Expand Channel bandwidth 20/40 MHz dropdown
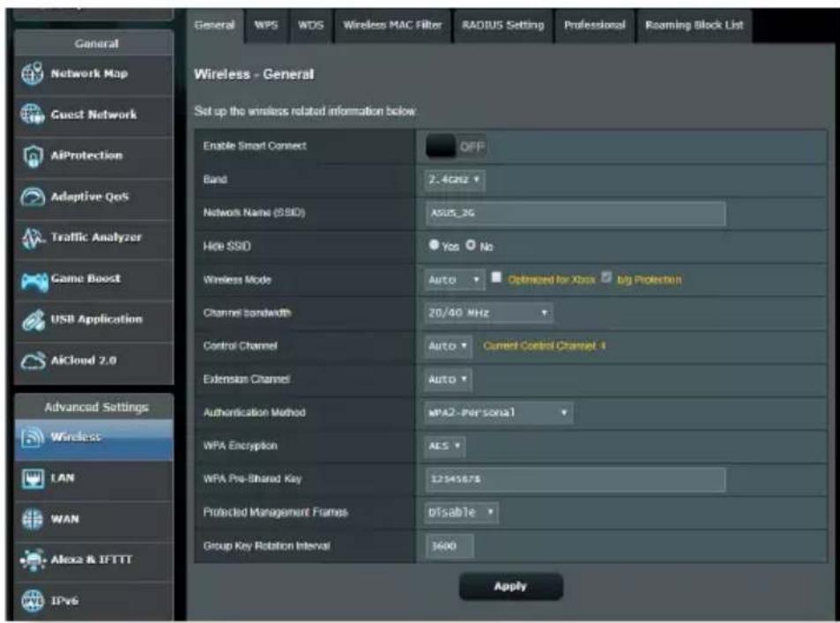Image resolution: width=840 pixels, height=623 pixels. click(x=488, y=313)
